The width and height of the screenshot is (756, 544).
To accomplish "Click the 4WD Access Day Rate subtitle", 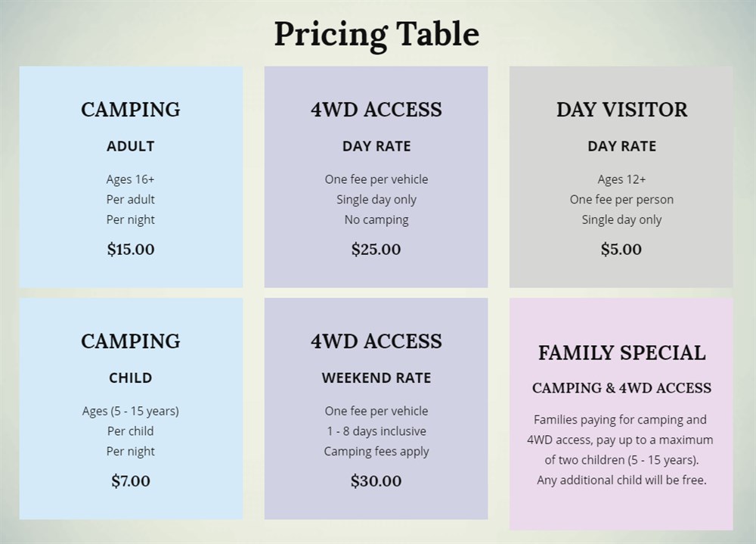I will [x=376, y=146].
